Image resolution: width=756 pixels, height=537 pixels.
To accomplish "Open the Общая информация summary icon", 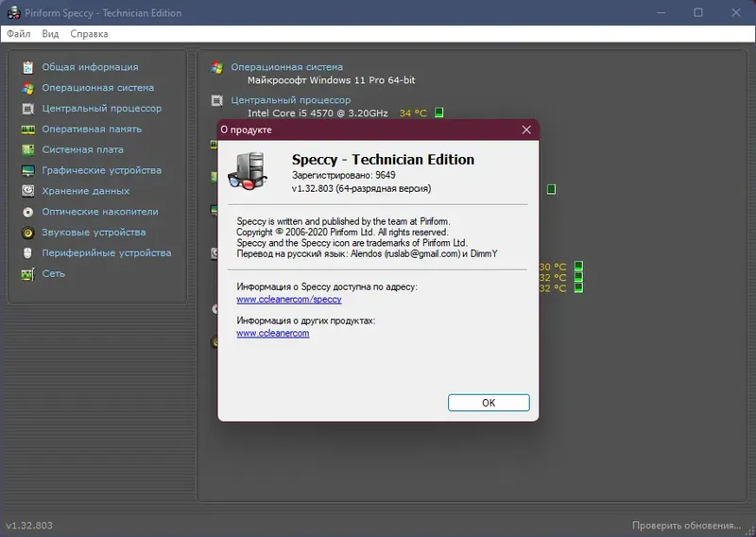I will (28, 67).
